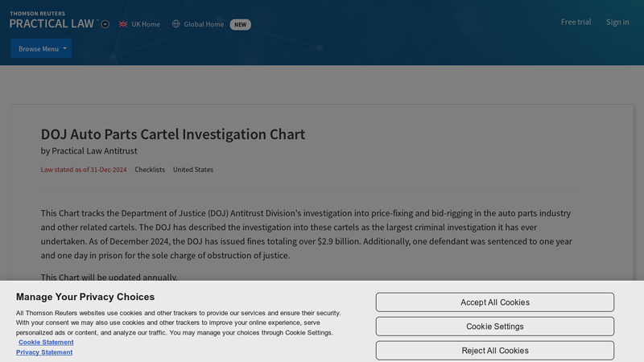Go to Global Home
Viewport: 644px width, 362px height.
click(204, 24)
